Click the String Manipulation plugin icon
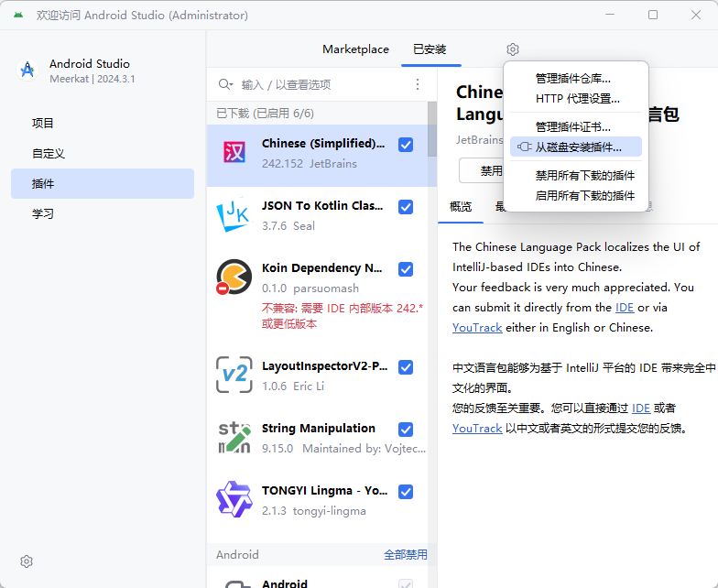 234,438
